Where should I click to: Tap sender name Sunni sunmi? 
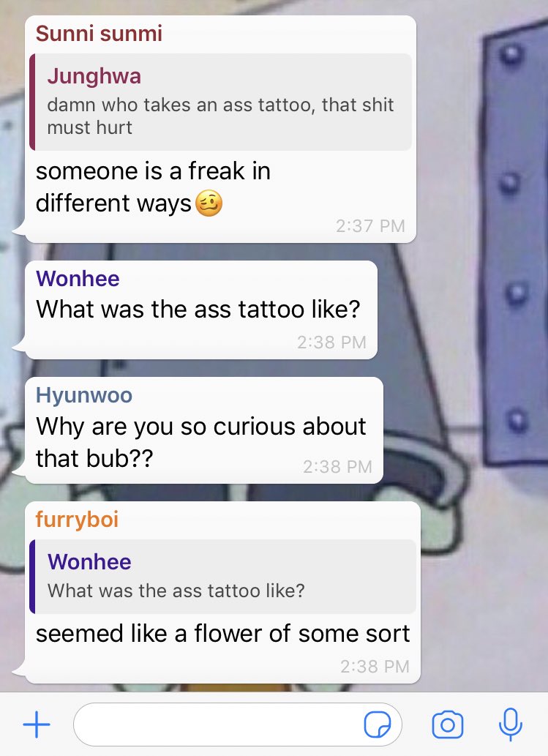point(99,33)
